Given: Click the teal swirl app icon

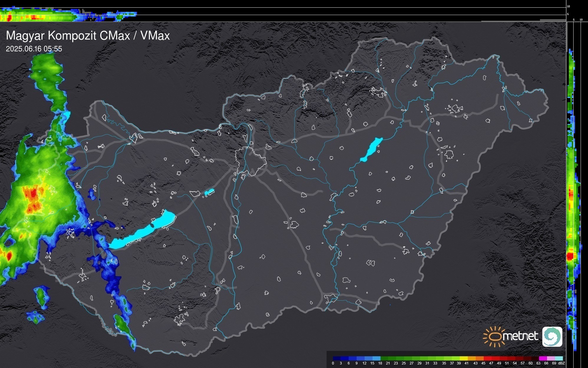Looking at the screenshot, I should (552, 336).
